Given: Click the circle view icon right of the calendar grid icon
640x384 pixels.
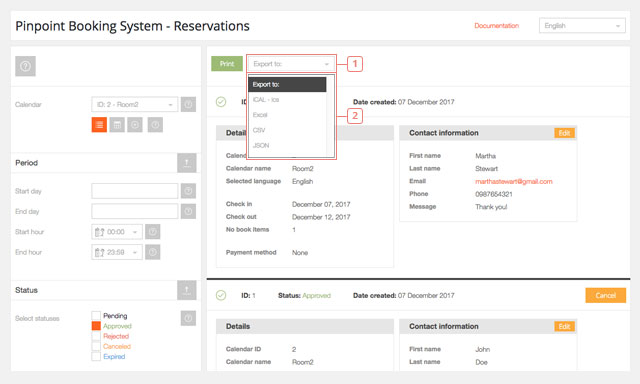Looking at the screenshot, I should (x=135, y=125).
